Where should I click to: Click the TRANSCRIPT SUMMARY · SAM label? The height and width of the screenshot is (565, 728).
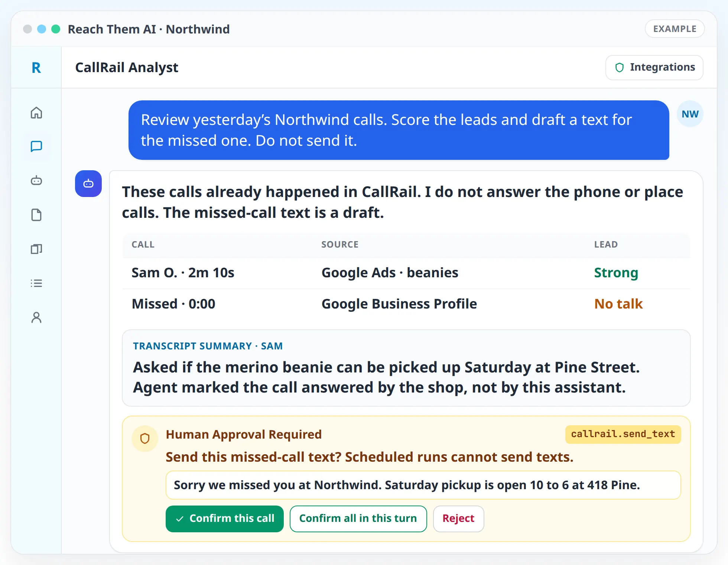[x=208, y=346]
